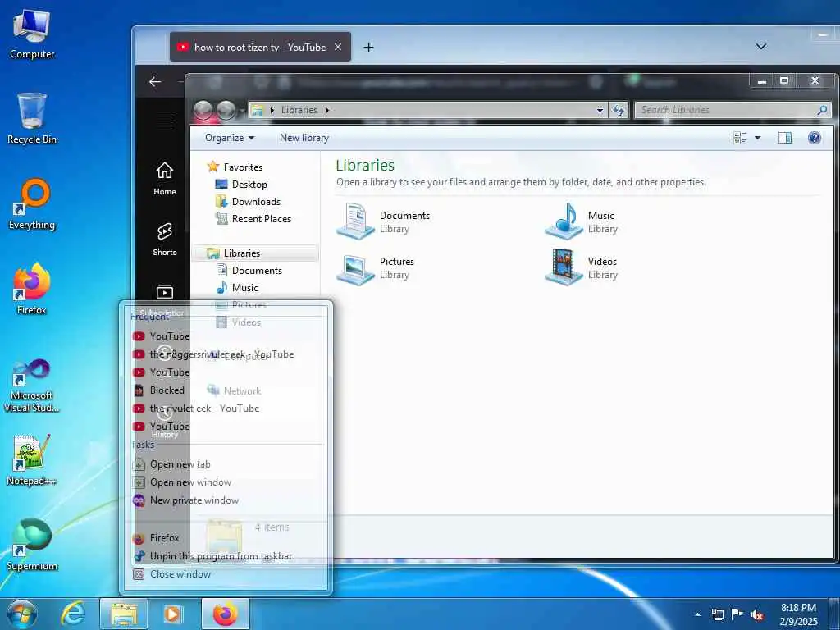This screenshot has height=630, width=840.
Task: Open the Documents library
Action: [384, 221]
